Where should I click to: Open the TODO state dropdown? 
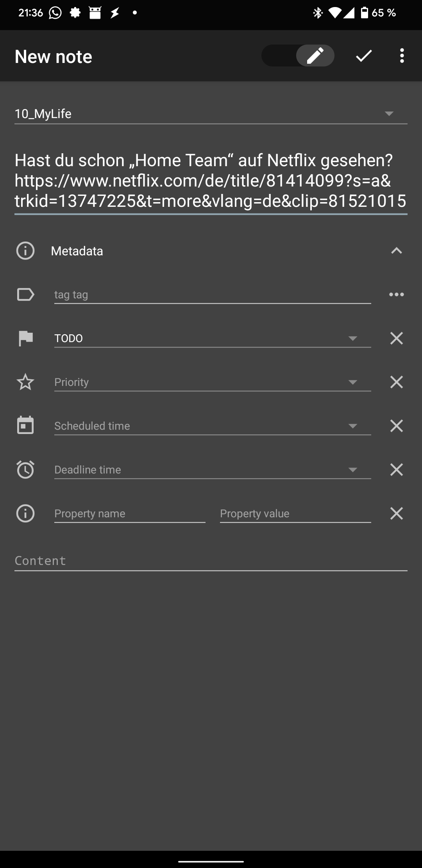(x=213, y=338)
